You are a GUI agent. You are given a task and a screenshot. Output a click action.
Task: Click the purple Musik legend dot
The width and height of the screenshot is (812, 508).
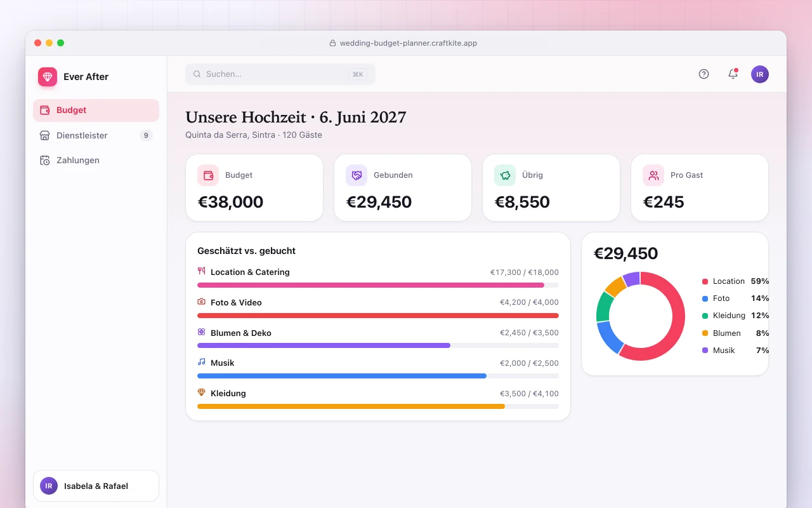coord(705,351)
